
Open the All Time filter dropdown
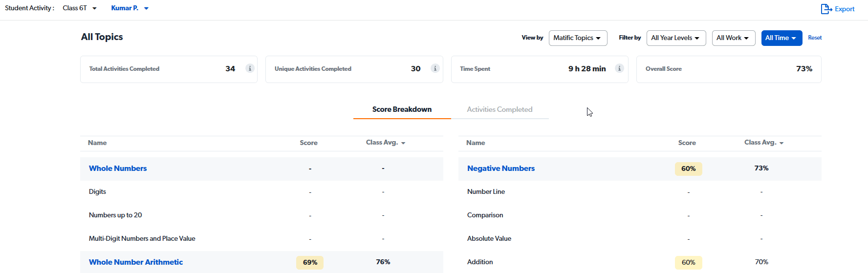(x=781, y=38)
